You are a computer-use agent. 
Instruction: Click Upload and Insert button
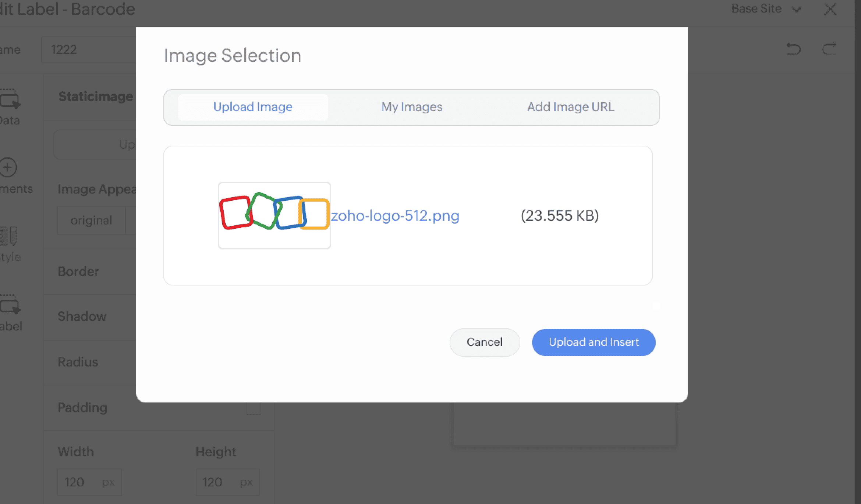click(594, 342)
